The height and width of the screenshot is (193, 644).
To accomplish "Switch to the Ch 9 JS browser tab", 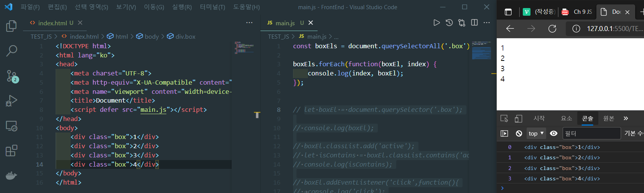I will pyautogui.click(x=576, y=12).
